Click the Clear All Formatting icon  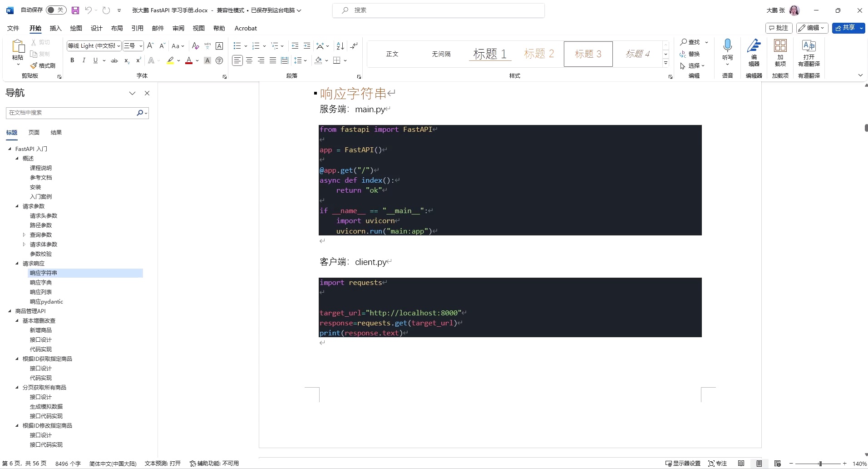pos(195,46)
